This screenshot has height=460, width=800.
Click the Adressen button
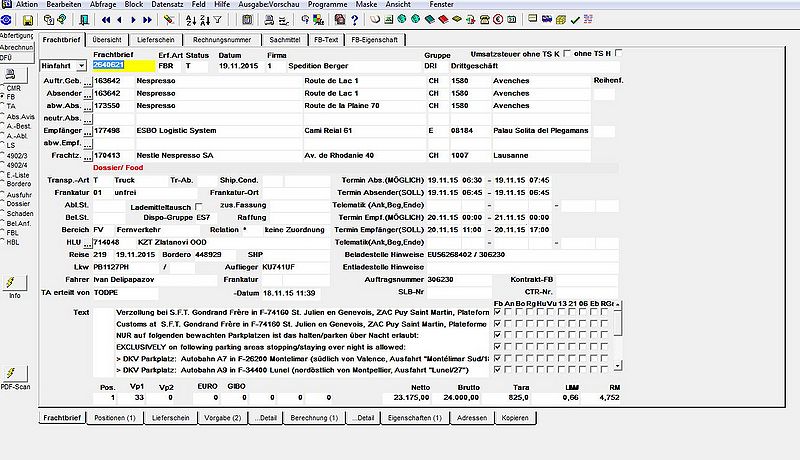point(472,418)
